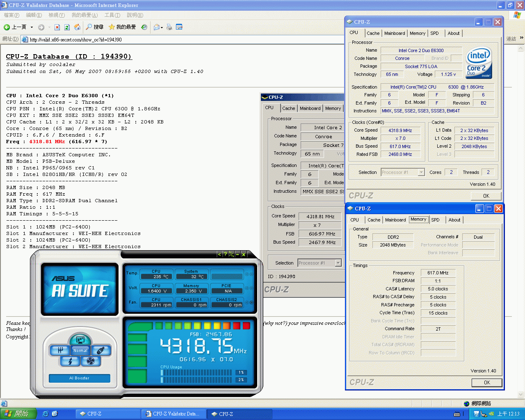Click OK in top CPU-Z CPU window
Image resolution: width=525 pixels, height=420 pixels.
(486, 196)
